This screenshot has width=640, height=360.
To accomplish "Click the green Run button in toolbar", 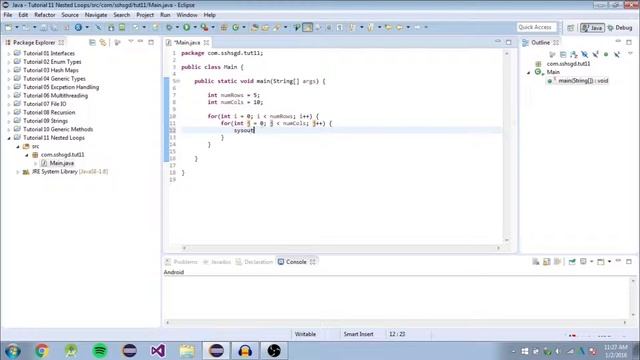I will coord(187,27).
